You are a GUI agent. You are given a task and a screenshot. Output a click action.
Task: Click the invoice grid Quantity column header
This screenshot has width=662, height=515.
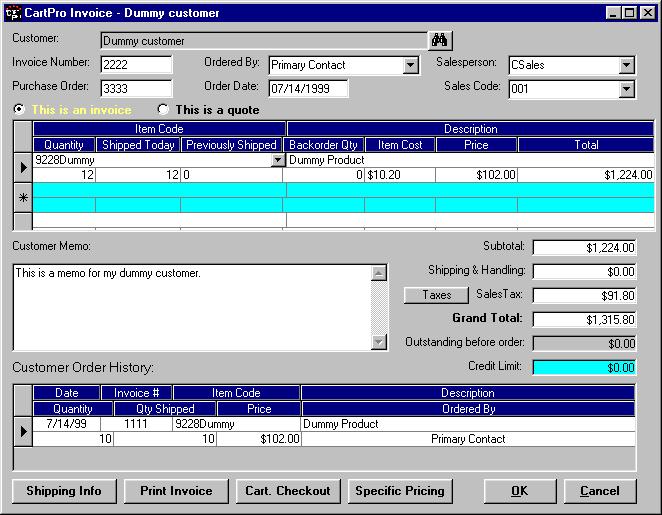click(x=64, y=145)
